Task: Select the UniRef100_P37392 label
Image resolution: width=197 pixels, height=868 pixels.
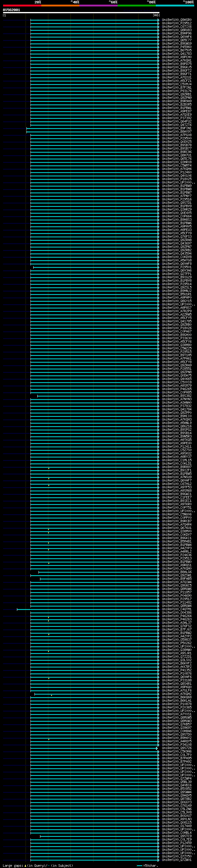Action: (176, 118)
